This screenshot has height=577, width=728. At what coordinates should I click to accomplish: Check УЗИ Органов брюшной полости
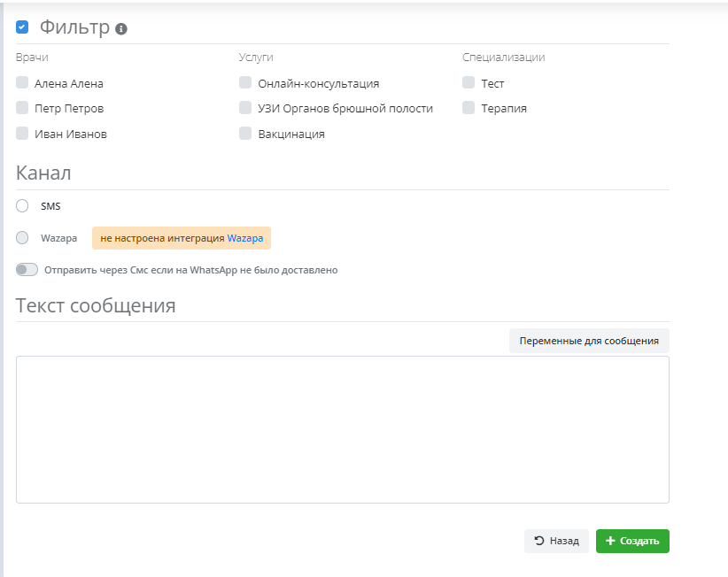pyautogui.click(x=245, y=108)
